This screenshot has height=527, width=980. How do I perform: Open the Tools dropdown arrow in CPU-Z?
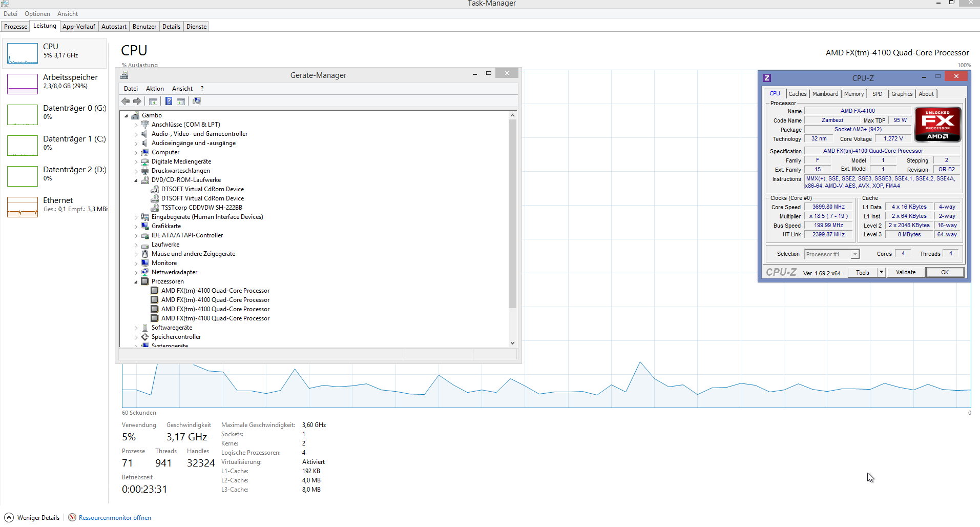[x=881, y=272]
